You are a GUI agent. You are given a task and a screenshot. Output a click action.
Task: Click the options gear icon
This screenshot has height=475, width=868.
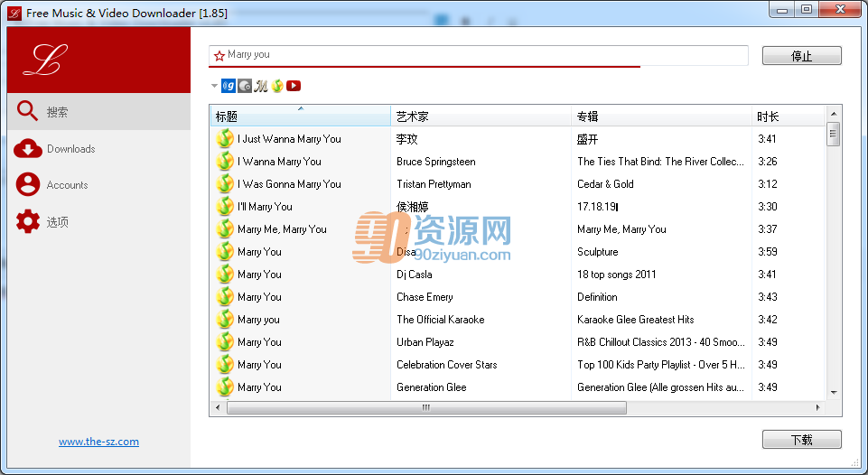(x=28, y=221)
